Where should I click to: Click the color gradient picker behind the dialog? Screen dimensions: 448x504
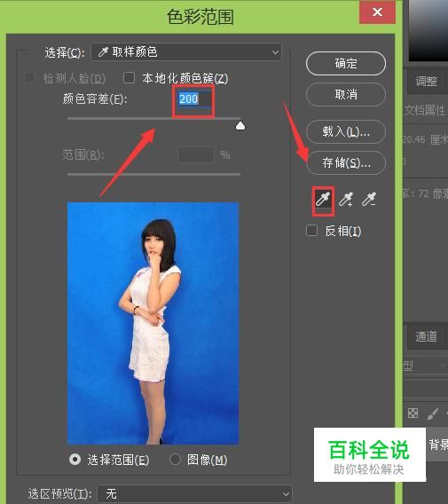point(428,30)
